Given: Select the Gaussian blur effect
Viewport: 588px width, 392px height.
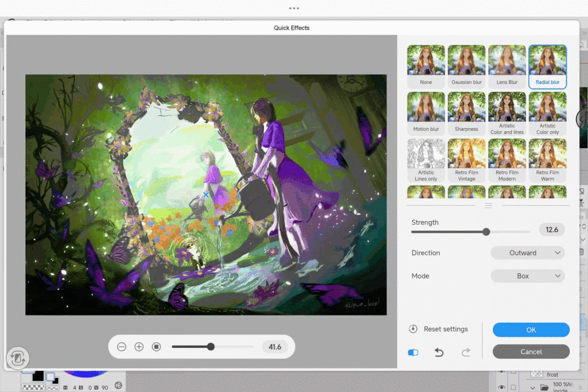Looking at the screenshot, I should pyautogui.click(x=467, y=67).
